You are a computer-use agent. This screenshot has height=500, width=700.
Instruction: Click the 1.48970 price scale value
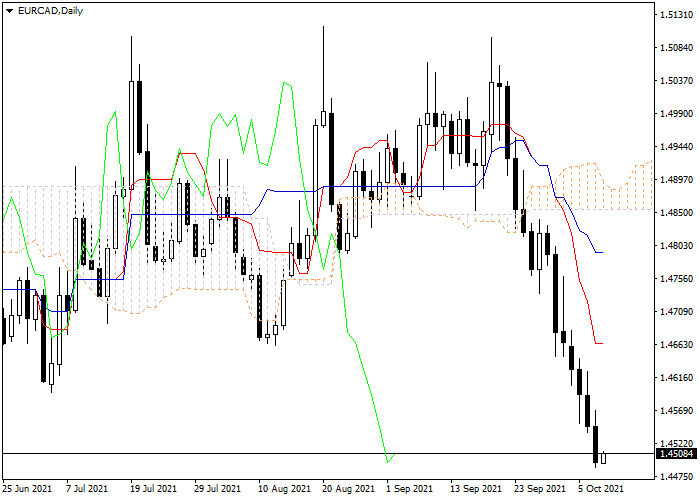click(x=676, y=180)
